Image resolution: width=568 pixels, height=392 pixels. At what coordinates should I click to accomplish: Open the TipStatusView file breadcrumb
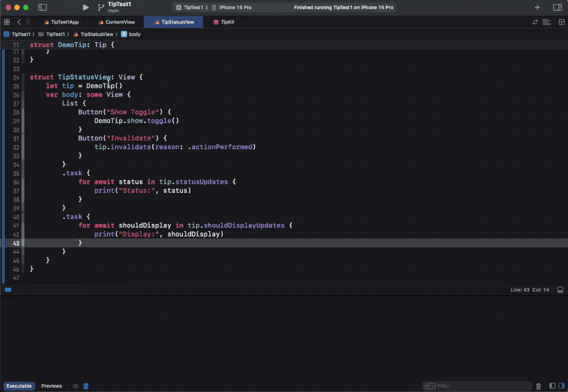coord(93,35)
